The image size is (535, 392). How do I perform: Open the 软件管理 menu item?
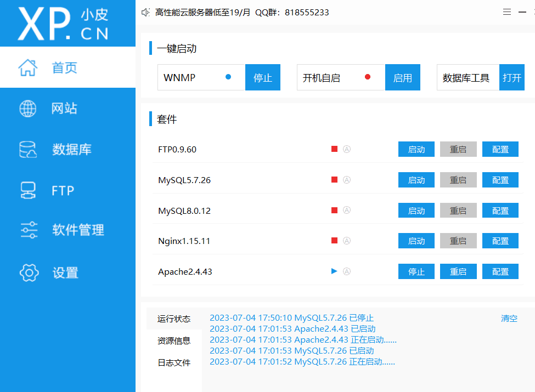pos(67,230)
